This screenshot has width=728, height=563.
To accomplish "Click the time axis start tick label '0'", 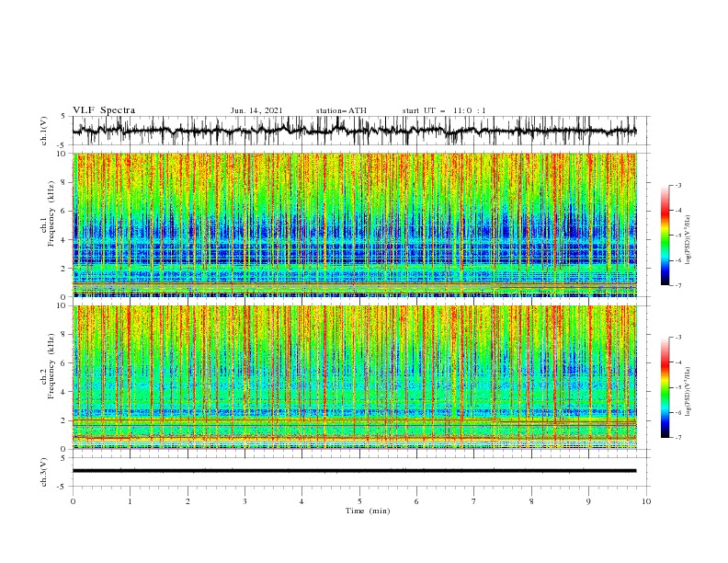I will pos(73,501).
